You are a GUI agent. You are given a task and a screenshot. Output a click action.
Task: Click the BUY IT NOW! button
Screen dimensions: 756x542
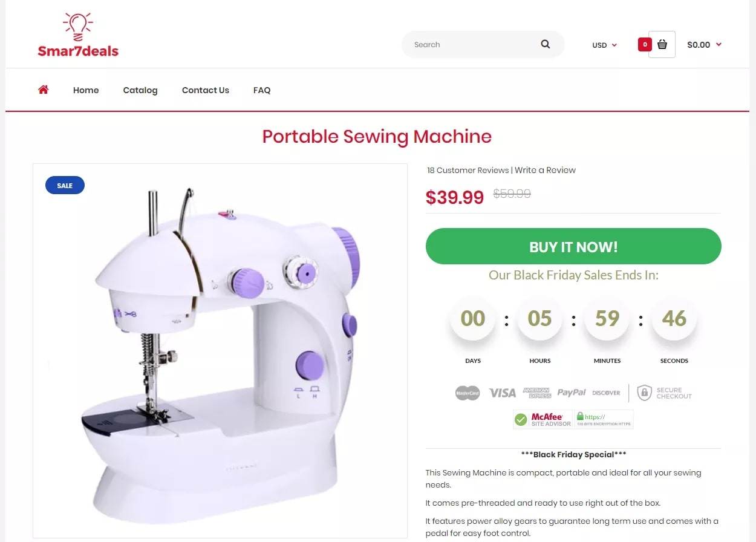point(573,246)
